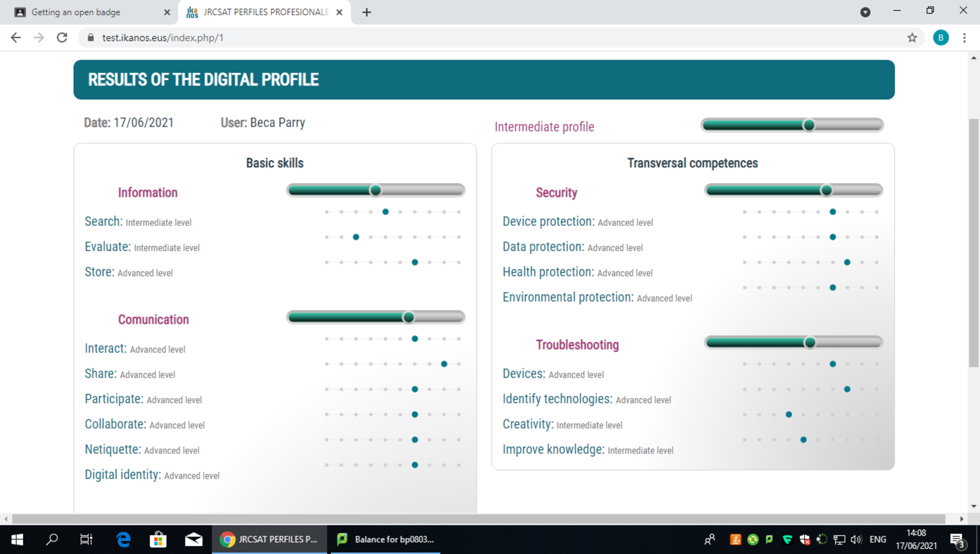This screenshot has width=980, height=554.
Task: Click the Search level indicator dot
Action: tap(385, 212)
